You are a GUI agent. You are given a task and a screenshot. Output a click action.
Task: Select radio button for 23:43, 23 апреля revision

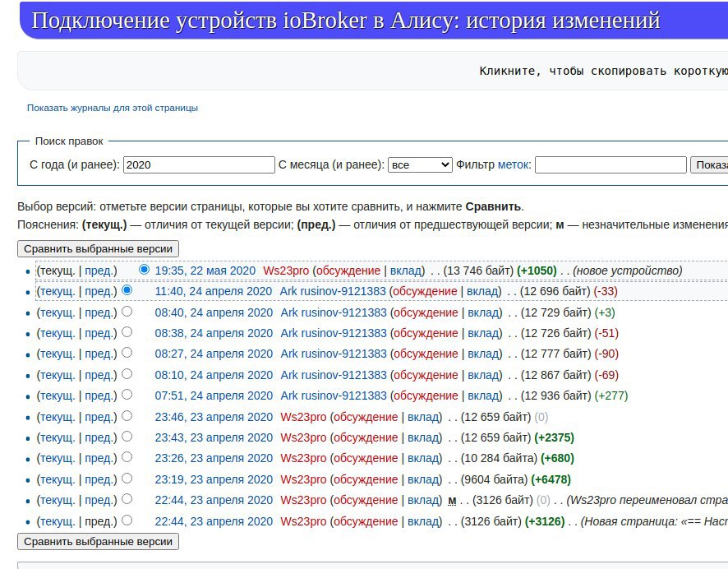click(x=127, y=437)
